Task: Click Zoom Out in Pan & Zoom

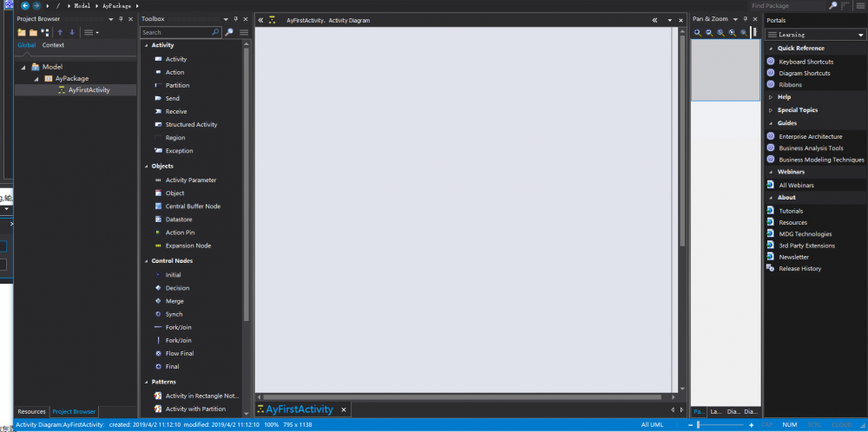Action: [709, 33]
